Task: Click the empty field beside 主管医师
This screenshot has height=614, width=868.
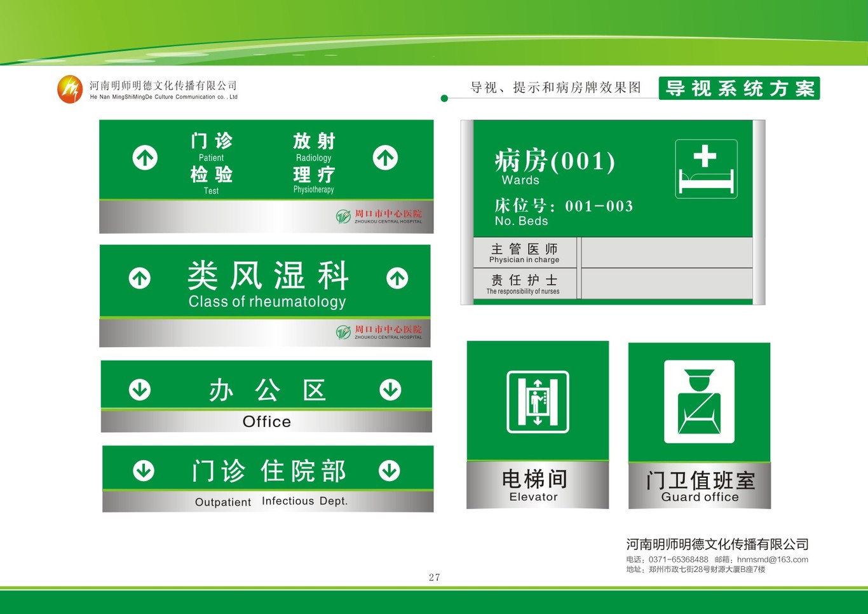Action: click(667, 253)
